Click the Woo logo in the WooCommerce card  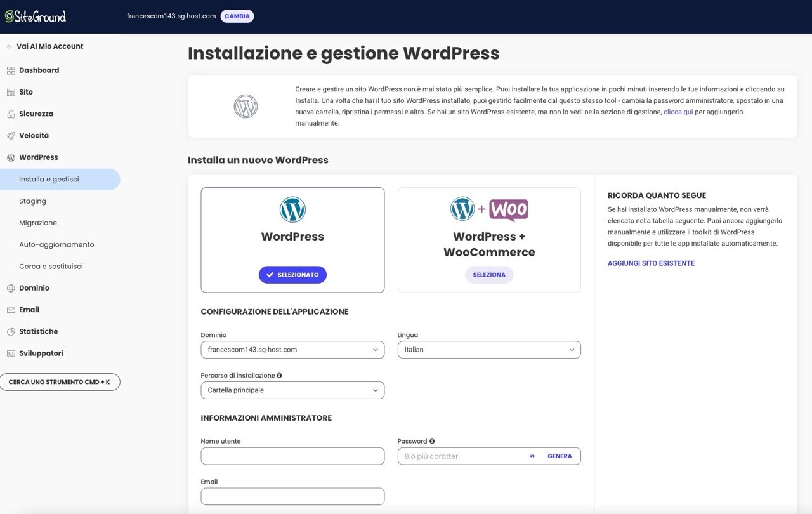click(509, 210)
